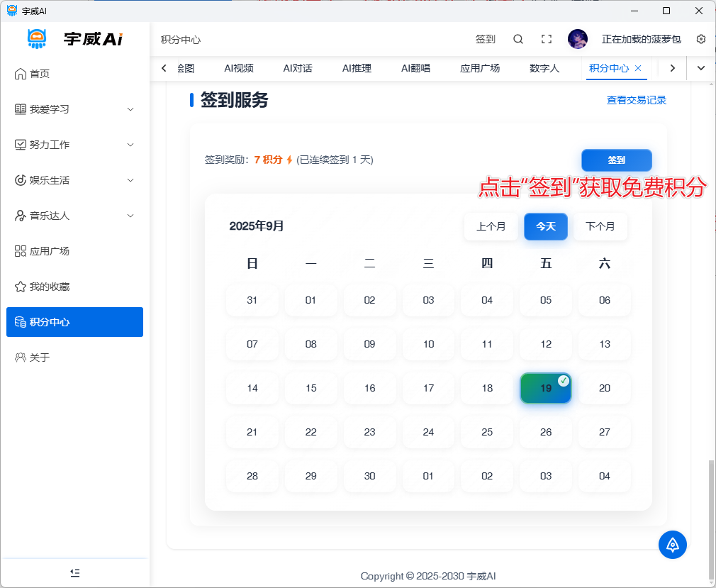Open the tab list dropdown chevron
This screenshot has height=588, width=716.
tap(701, 68)
